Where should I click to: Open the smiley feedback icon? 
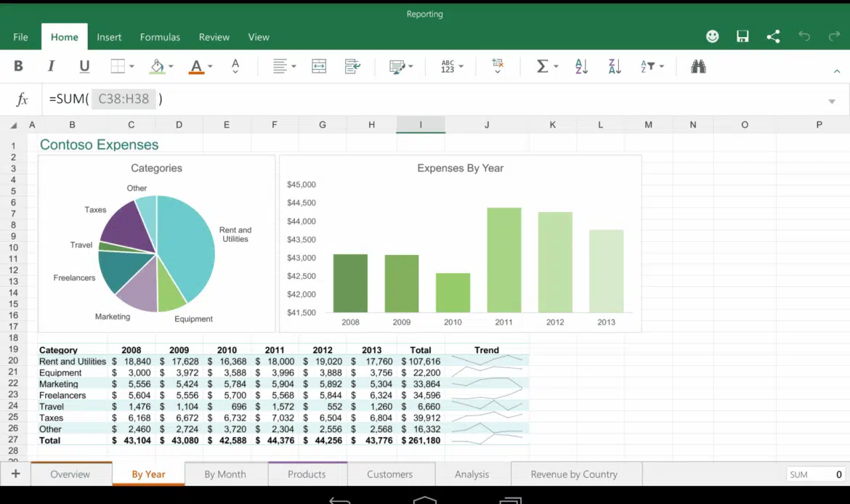[712, 37]
